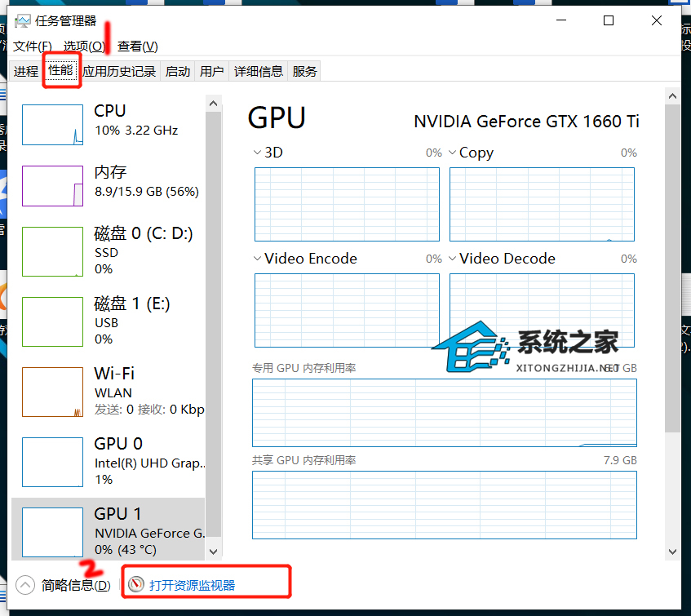Click the 打开资源监视器 link

tap(193, 585)
